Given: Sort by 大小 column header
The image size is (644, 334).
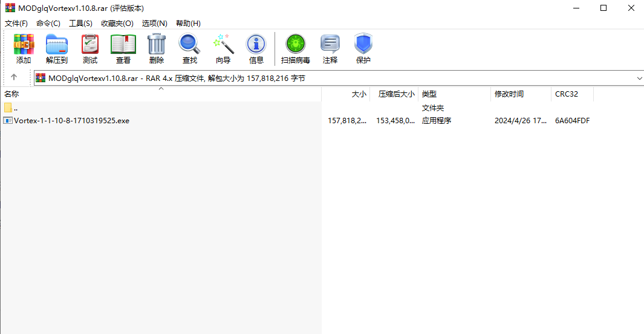Looking at the screenshot, I should [359, 94].
